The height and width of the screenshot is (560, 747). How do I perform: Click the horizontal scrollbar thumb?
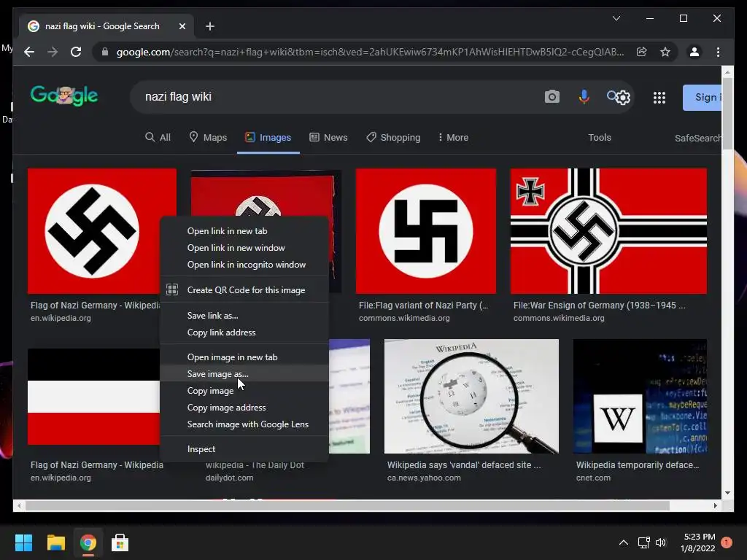pos(347,506)
